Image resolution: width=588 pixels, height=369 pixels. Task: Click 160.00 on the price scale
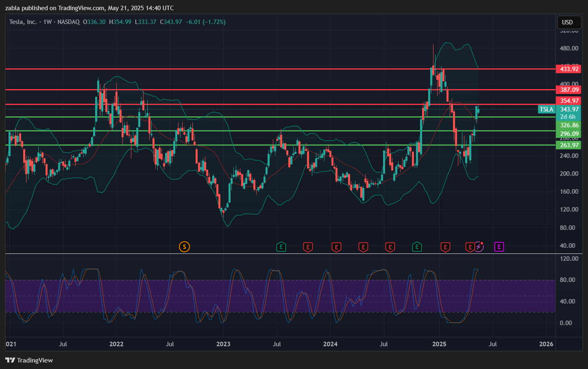coord(569,191)
